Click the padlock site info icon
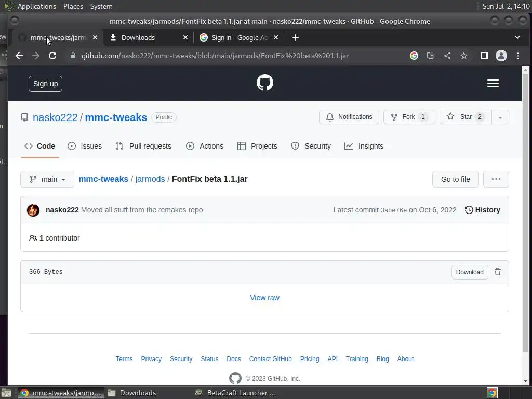532x399 pixels. coord(73,56)
